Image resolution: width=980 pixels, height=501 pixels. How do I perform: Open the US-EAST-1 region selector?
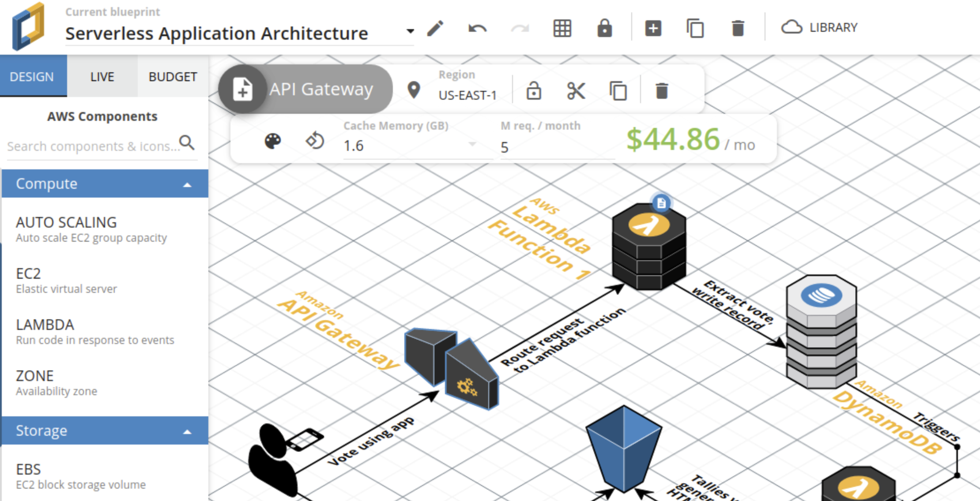[x=467, y=95]
